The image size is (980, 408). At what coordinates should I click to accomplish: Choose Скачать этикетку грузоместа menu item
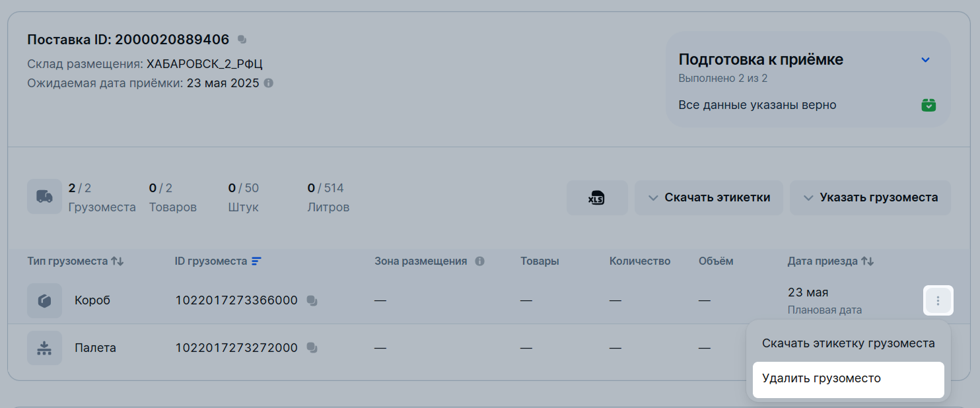849,343
